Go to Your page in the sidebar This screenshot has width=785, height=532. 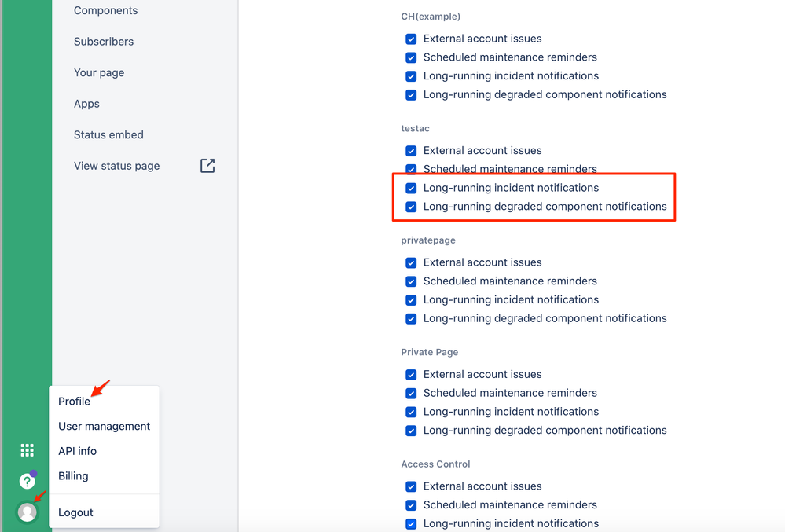point(98,72)
